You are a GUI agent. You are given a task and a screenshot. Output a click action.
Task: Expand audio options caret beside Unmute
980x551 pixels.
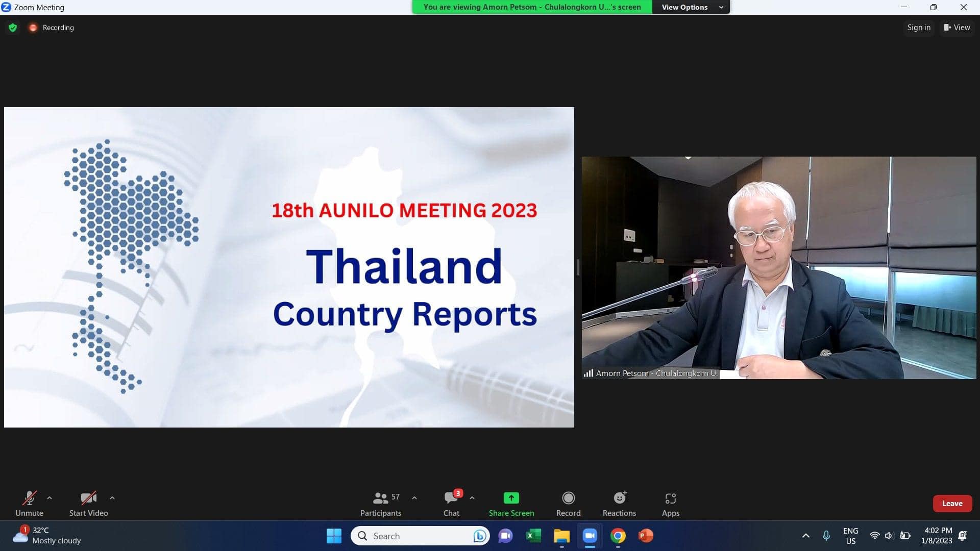(50, 498)
